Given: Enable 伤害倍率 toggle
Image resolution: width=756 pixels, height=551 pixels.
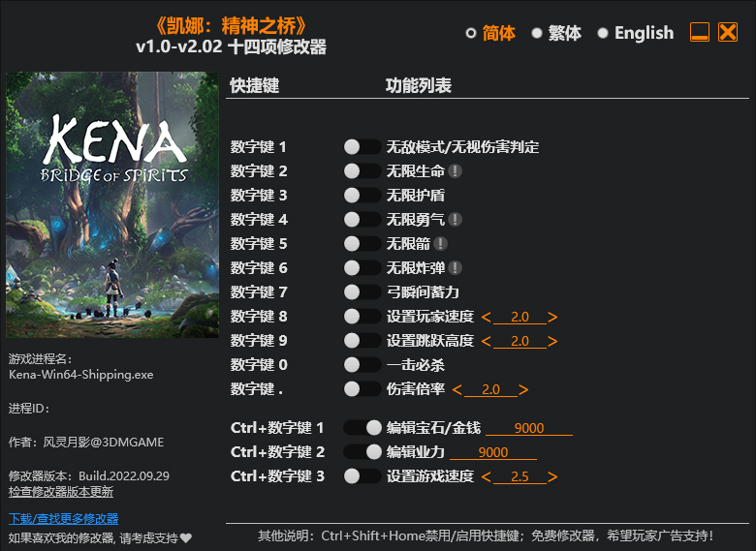Looking at the screenshot, I should point(362,388).
